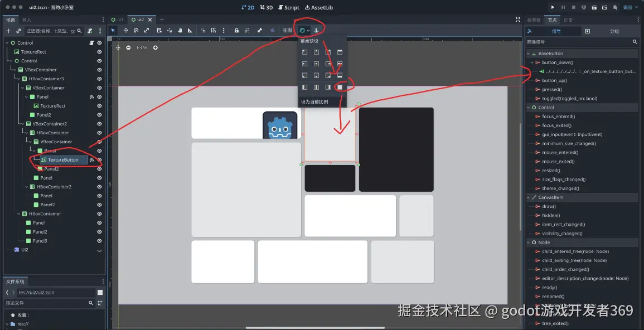Stop the running project

pyautogui.click(x=573, y=7)
